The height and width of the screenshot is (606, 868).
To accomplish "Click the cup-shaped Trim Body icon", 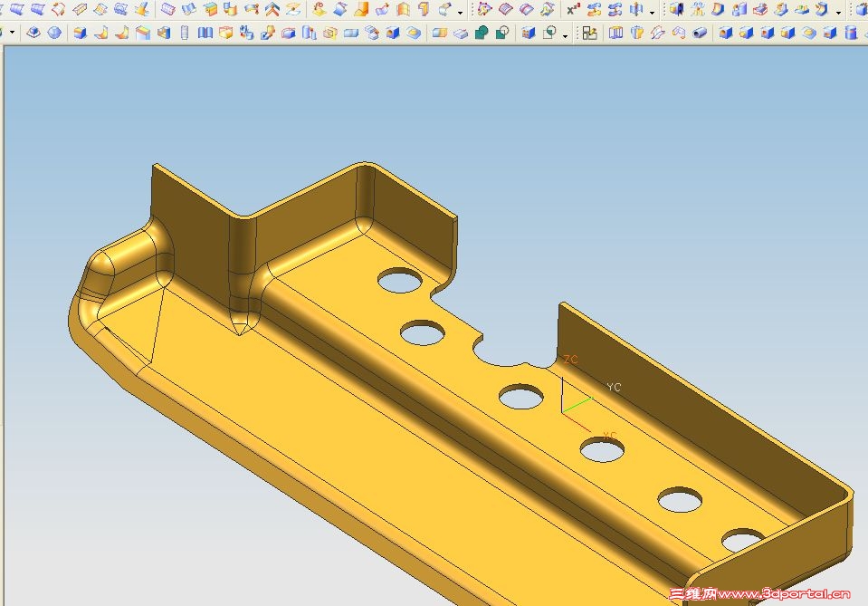I will click(x=637, y=33).
